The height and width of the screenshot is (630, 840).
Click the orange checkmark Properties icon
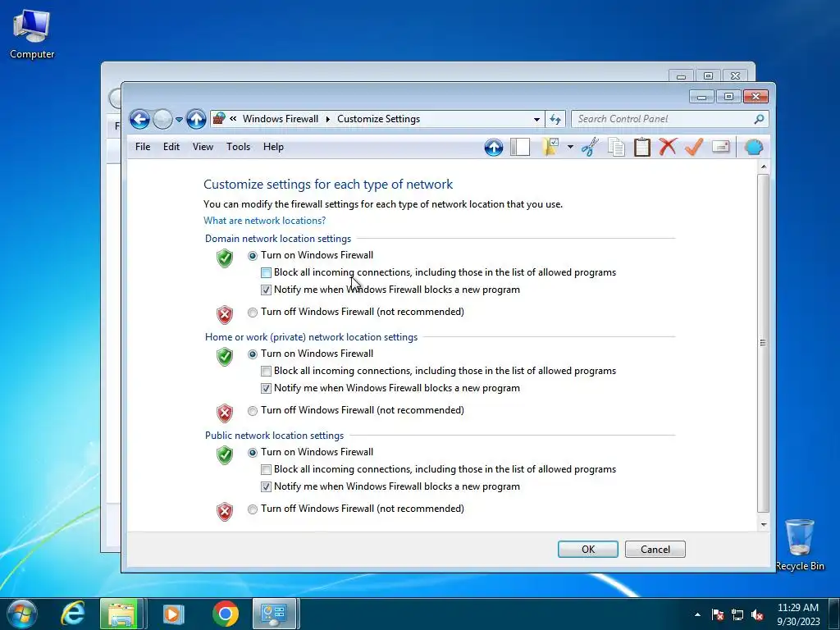click(694, 147)
